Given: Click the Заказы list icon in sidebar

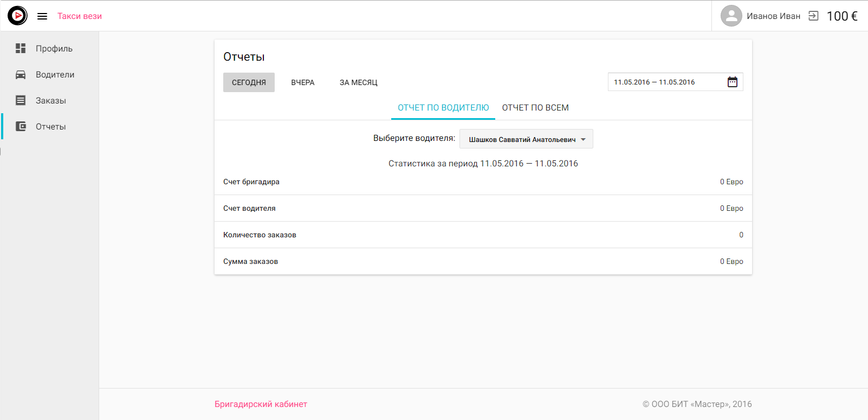Looking at the screenshot, I should 21,100.
